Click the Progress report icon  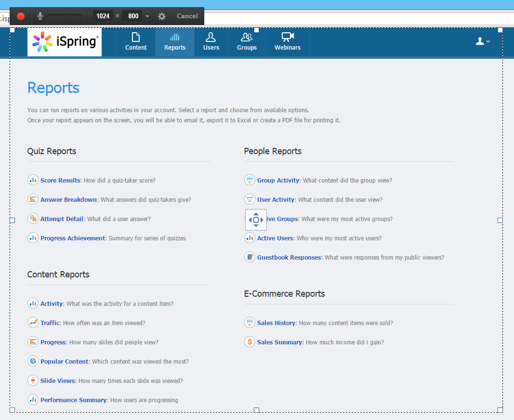tap(33, 342)
